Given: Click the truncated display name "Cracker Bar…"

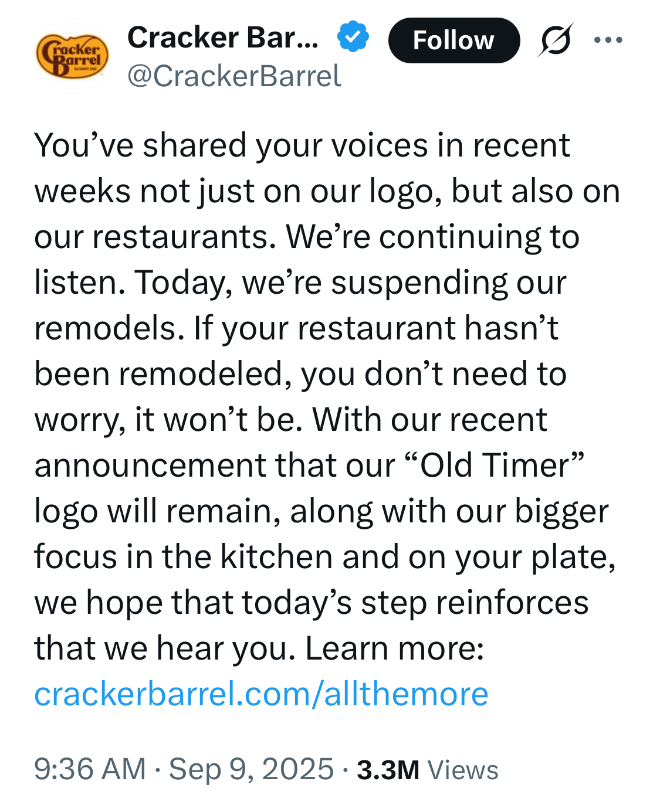Looking at the screenshot, I should click(223, 38).
